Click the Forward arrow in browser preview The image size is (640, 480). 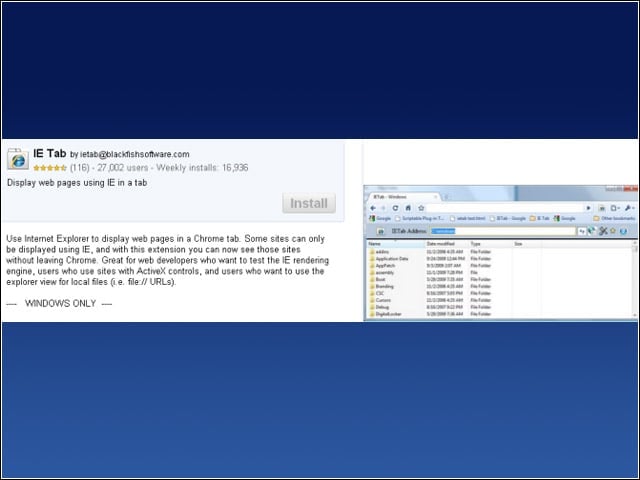tap(384, 208)
